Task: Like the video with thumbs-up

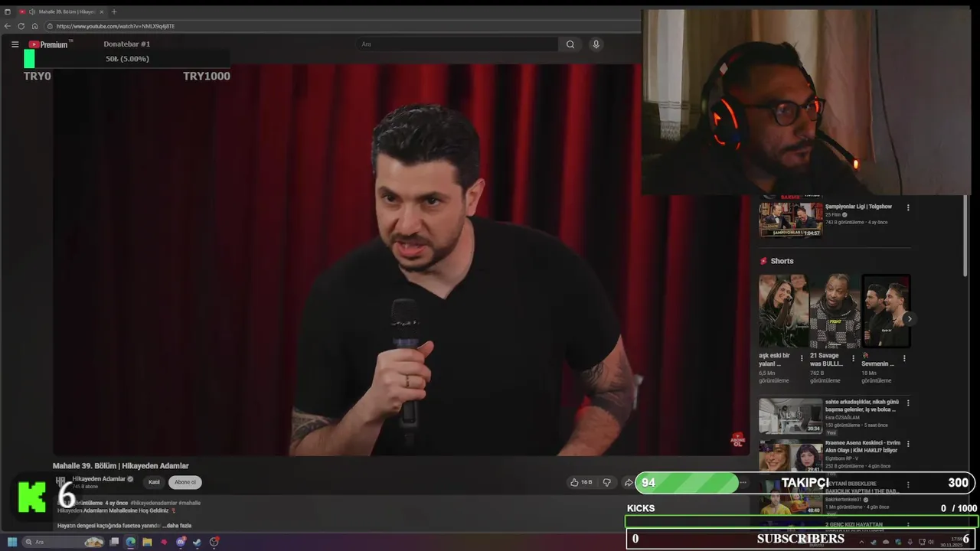Action: [581, 482]
